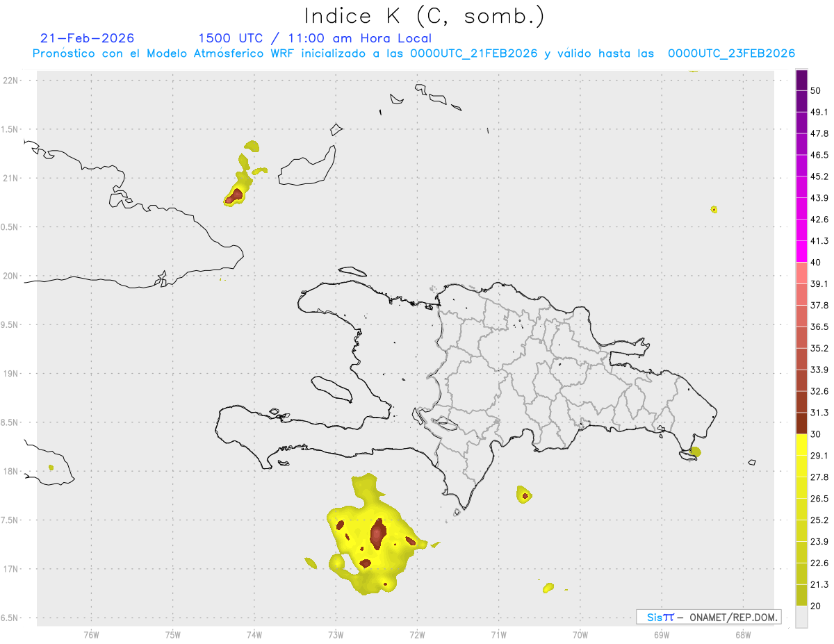Click the longitude axis label "70W"
Image resolution: width=834 pixels, height=644 pixels.
point(580,634)
